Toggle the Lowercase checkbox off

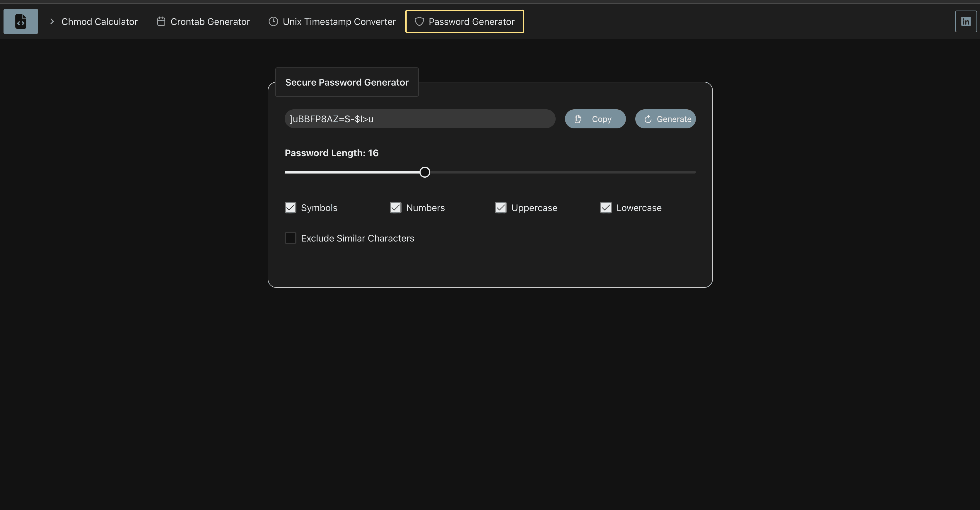click(606, 208)
